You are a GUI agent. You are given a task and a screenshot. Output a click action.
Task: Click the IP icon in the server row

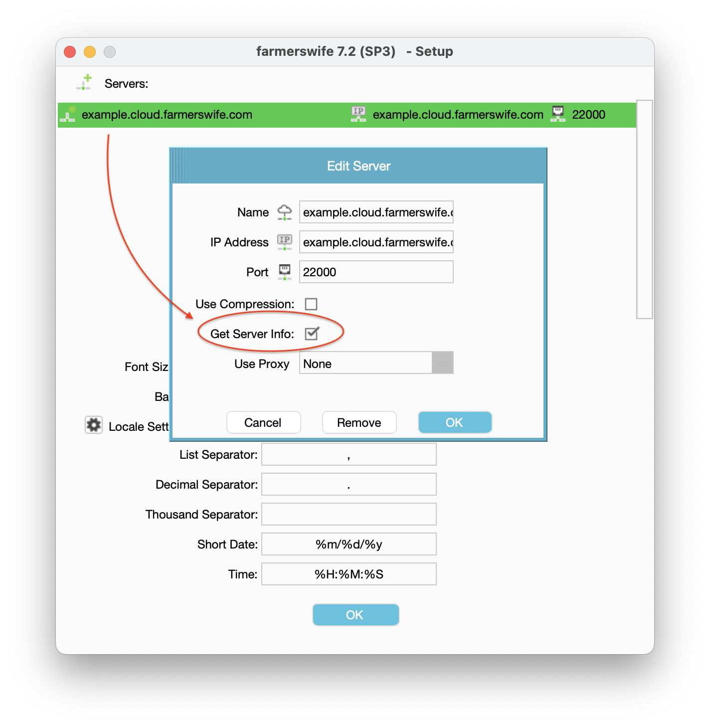pyautogui.click(x=358, y=114)
